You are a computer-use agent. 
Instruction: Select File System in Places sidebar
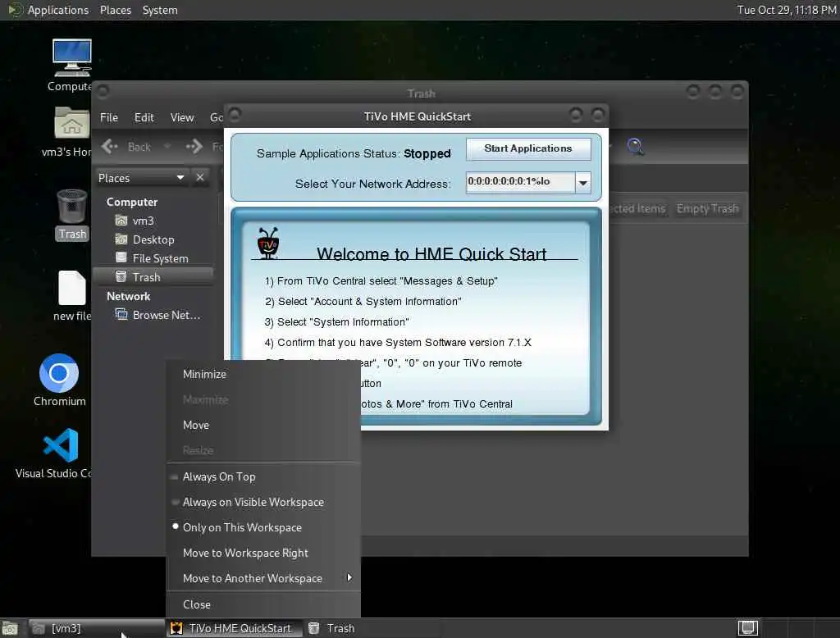pos(153,258)
